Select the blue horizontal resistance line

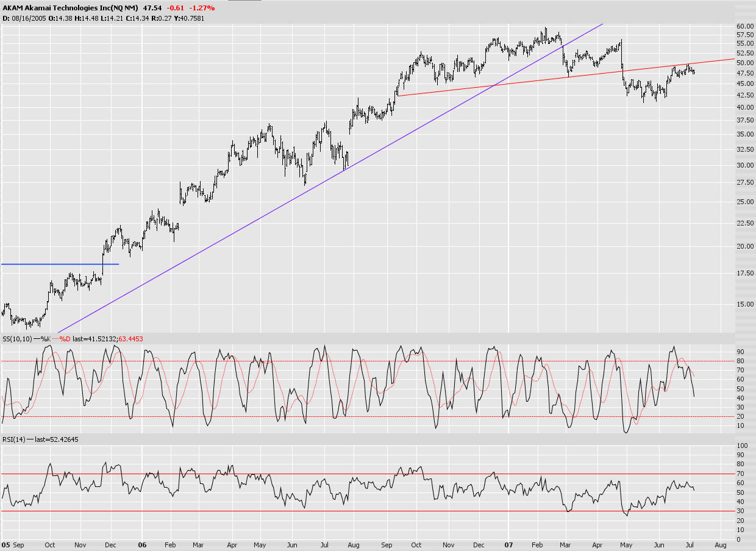[60, 264]
